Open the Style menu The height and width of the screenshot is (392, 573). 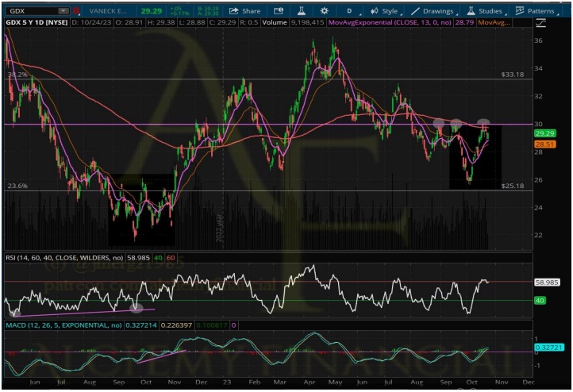pyautogui.click(x=384, y=12)
